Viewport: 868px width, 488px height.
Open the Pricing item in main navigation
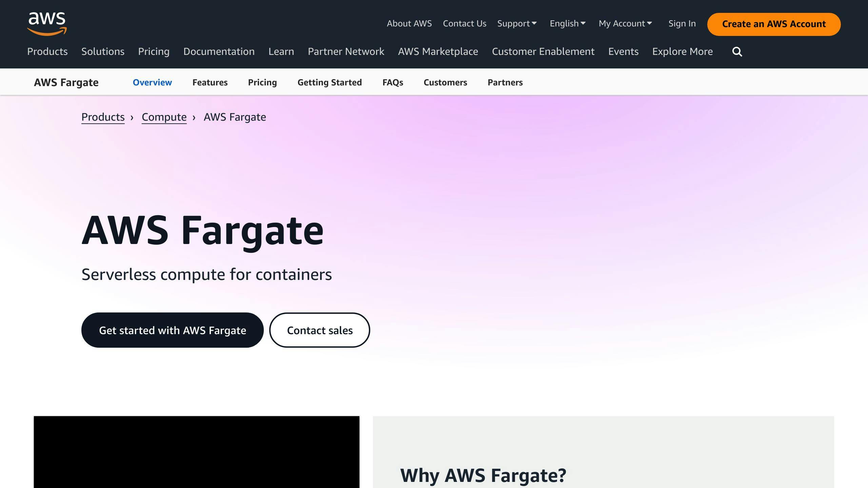click(x=154, y=52)
